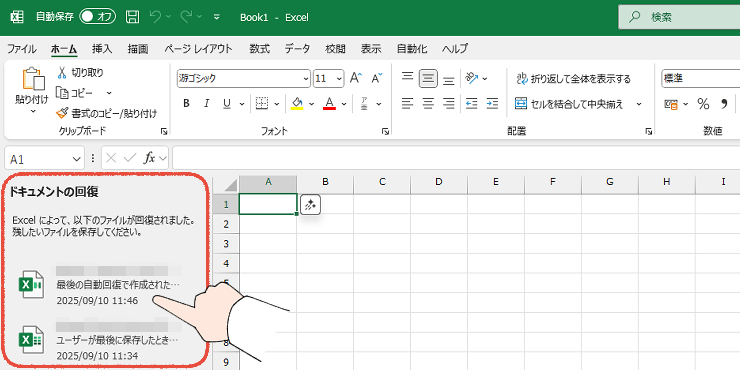Align text left icon
740x370 pixels.
(407, 103)
